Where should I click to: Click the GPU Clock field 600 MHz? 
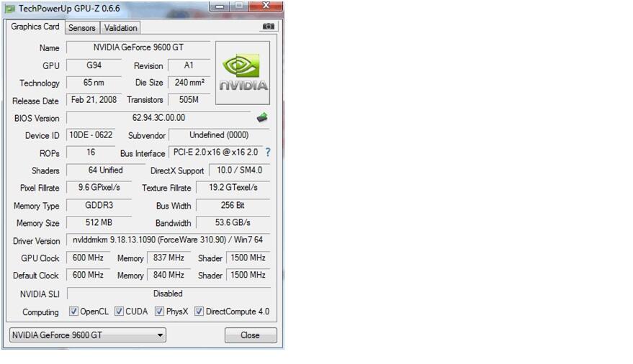[x=88, y=258]
